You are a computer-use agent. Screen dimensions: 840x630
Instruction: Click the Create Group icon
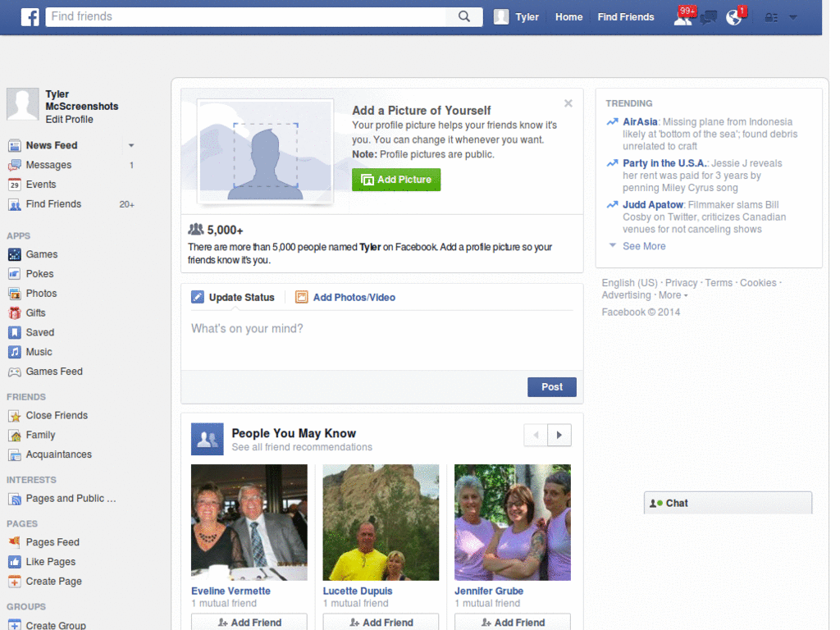pos(15,624)
